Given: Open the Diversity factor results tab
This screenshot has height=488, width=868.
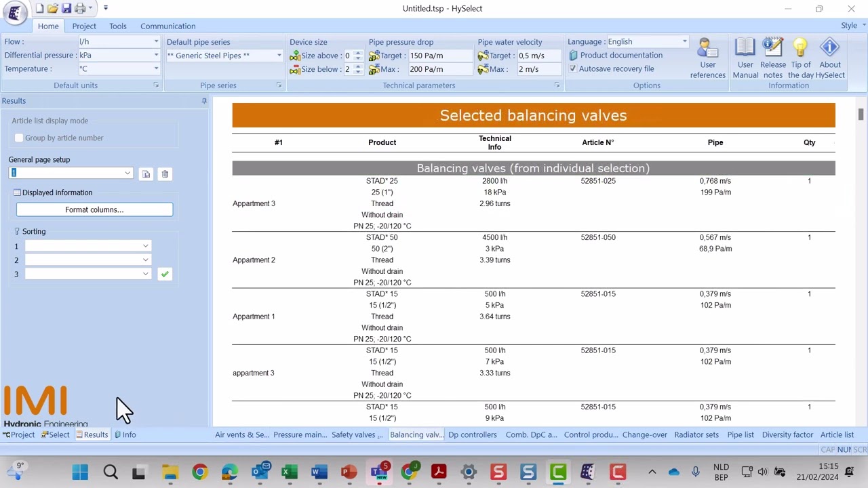Looking at the screenshot, I should pyautogui.click(x=787, y=435).
